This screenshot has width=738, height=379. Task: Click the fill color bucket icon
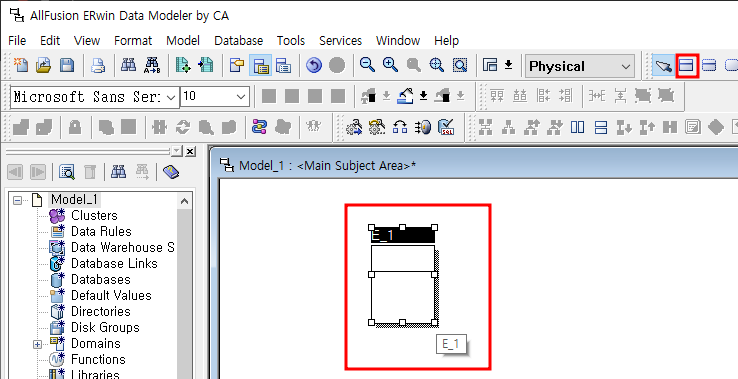click(405, 96)
